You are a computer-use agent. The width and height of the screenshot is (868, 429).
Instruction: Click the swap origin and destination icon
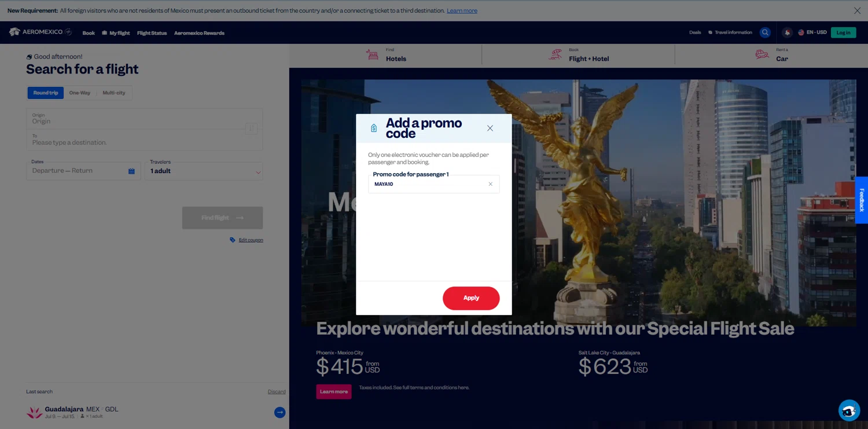point(251,129)
